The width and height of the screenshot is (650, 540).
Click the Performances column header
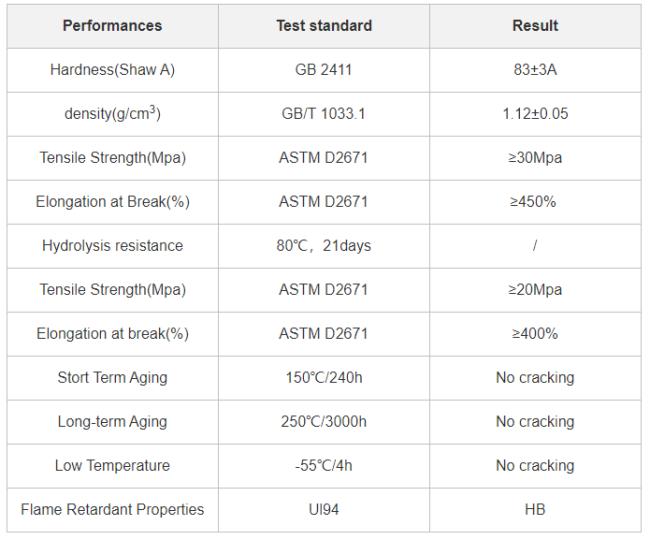click(112, 26)
